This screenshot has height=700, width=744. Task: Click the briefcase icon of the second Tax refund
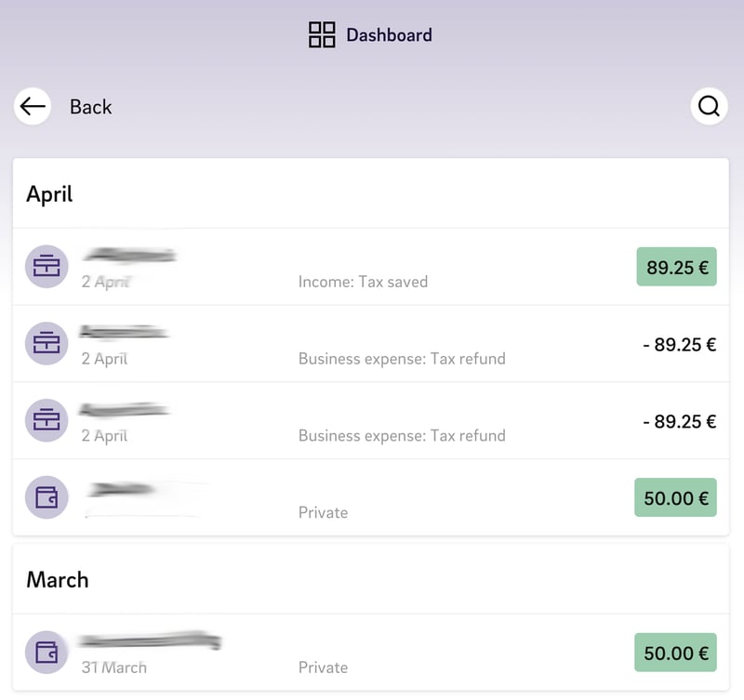click(x=46, y=420)
